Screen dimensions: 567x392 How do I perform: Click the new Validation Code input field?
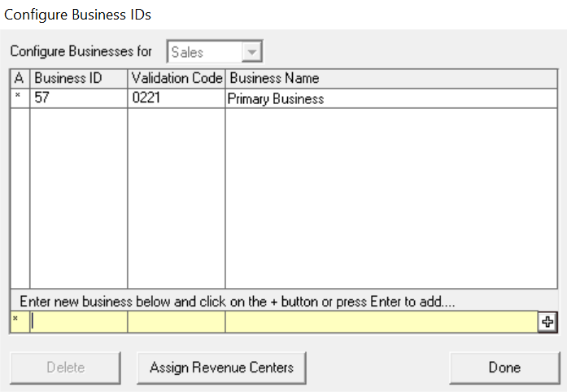[177, 322]
